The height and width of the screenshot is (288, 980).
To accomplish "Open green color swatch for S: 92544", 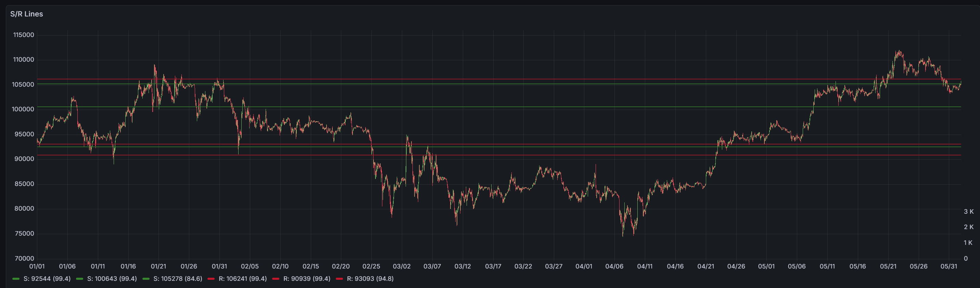I will point(16,279).
